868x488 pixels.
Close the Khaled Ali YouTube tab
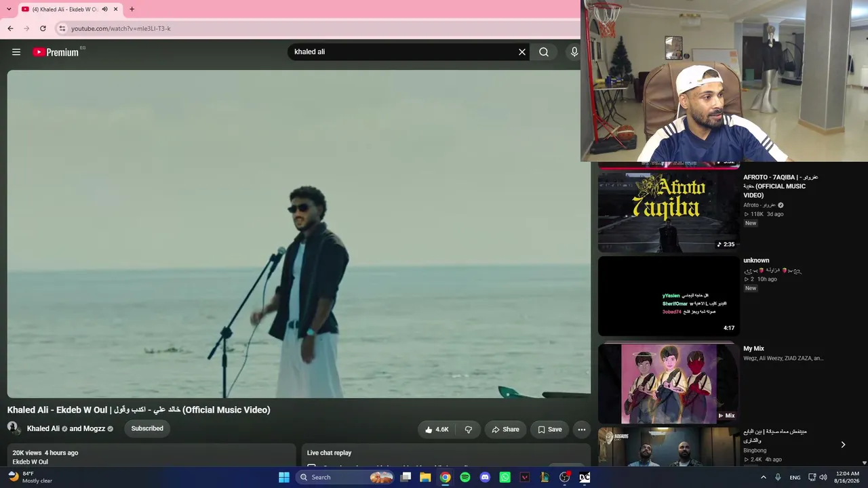click(x=116, y=9)
